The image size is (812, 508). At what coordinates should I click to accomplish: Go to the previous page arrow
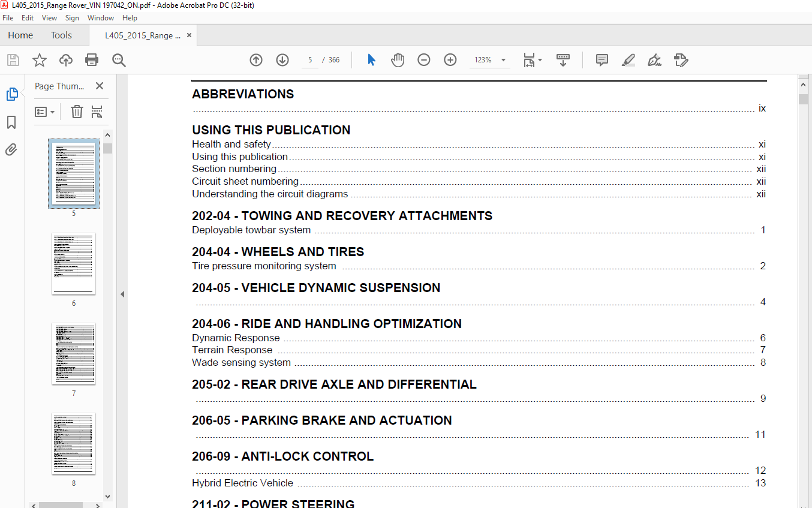click(x=256, y=60)
